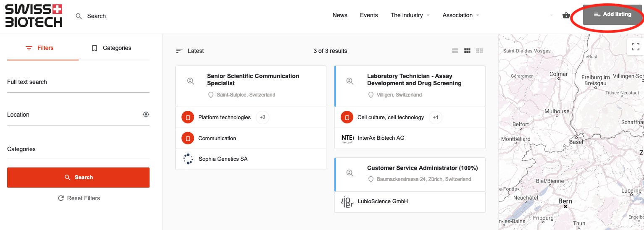The image size is (644, 230).
Task: Select the compact small-grid view icon
Action: click(x=479, y=51)
